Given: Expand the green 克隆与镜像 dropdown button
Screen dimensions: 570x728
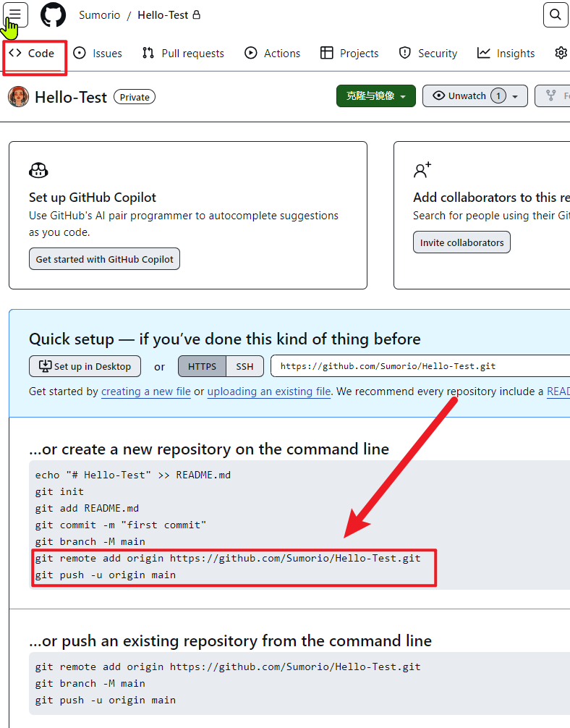Looking at the screenshot, I should coord(376,96).
